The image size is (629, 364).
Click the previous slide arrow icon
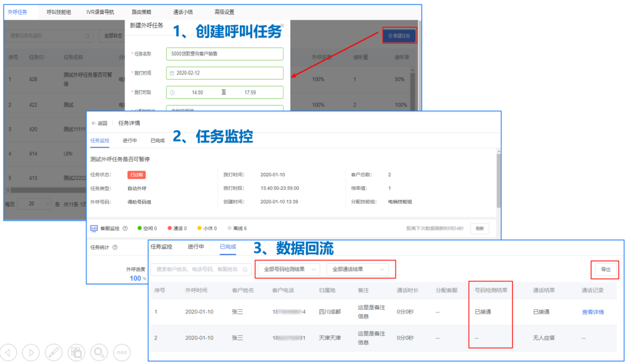point(9,352)
